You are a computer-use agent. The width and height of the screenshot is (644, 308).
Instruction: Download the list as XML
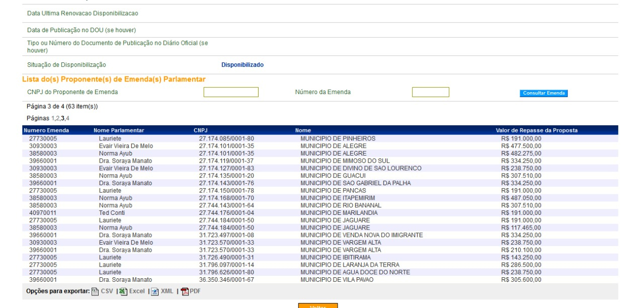pyautogui.click(x=164, y=291)
